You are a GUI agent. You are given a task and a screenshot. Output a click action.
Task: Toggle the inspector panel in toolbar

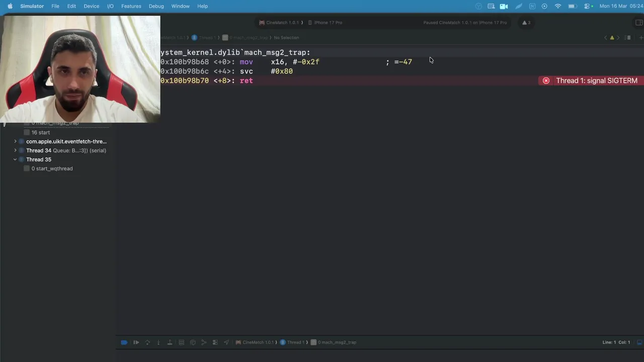tap(639, 23)
